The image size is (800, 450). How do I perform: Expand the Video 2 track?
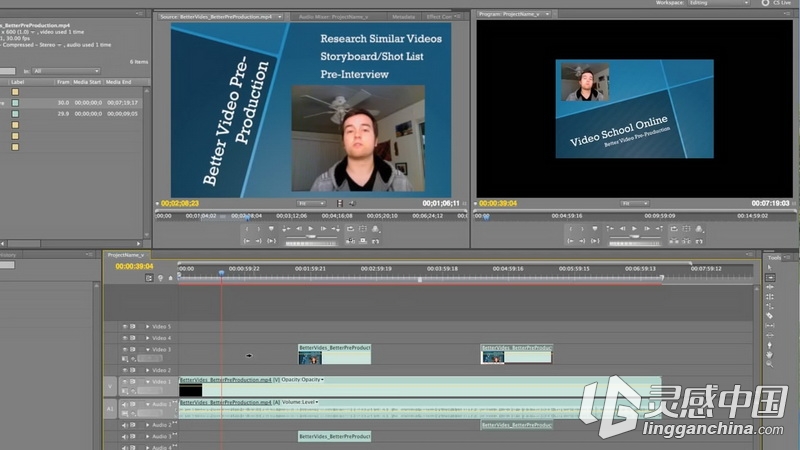click(x=147, y=370)
